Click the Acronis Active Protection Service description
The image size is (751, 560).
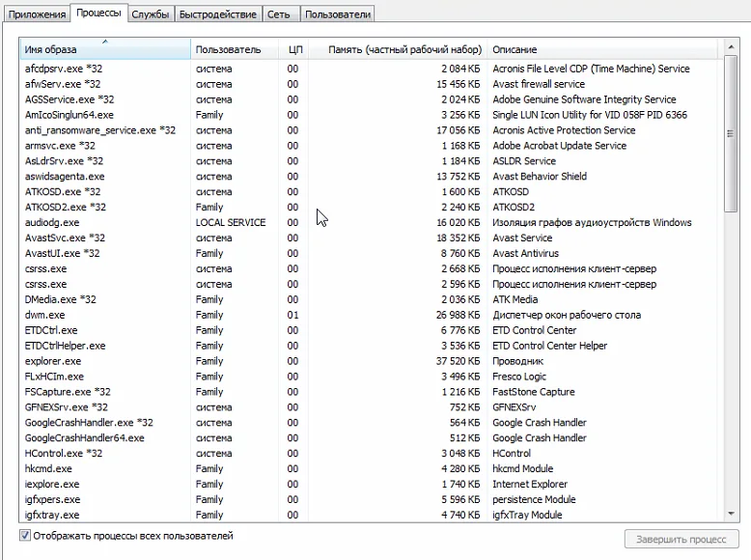(x=564, y=130)
